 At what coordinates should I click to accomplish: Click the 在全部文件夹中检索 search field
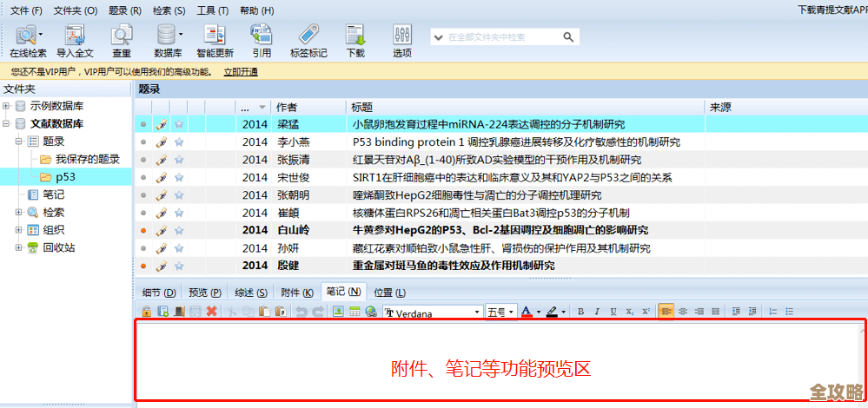click(504, 37)
